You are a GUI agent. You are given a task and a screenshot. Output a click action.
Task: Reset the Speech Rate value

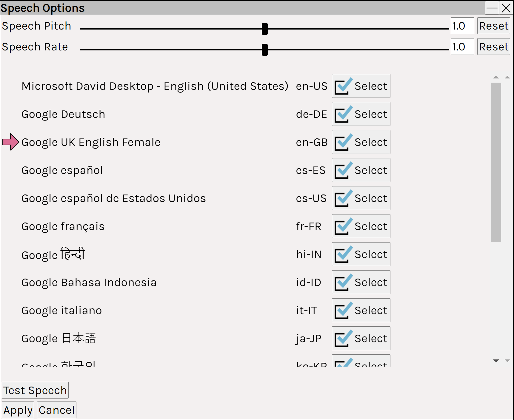click(x=493, y=47)
